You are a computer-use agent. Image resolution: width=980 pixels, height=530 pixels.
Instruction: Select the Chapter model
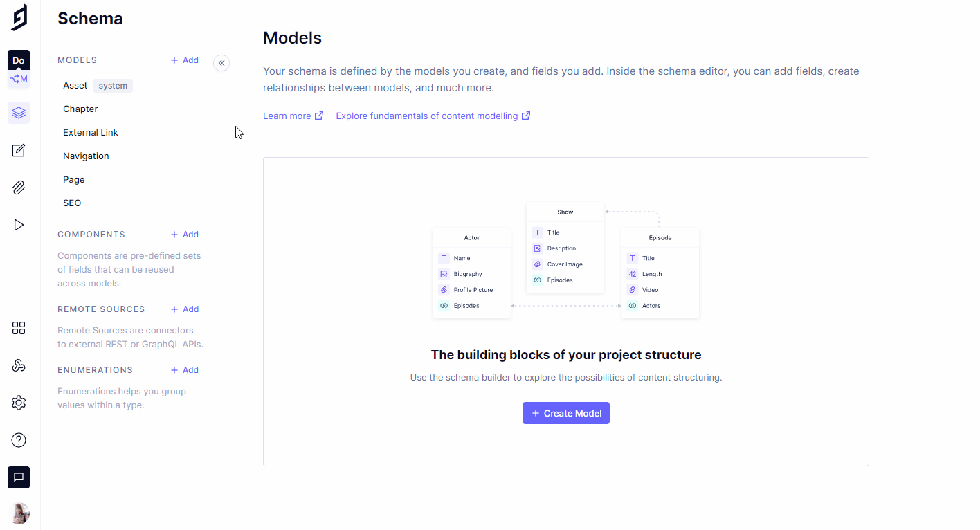point(80,109)
